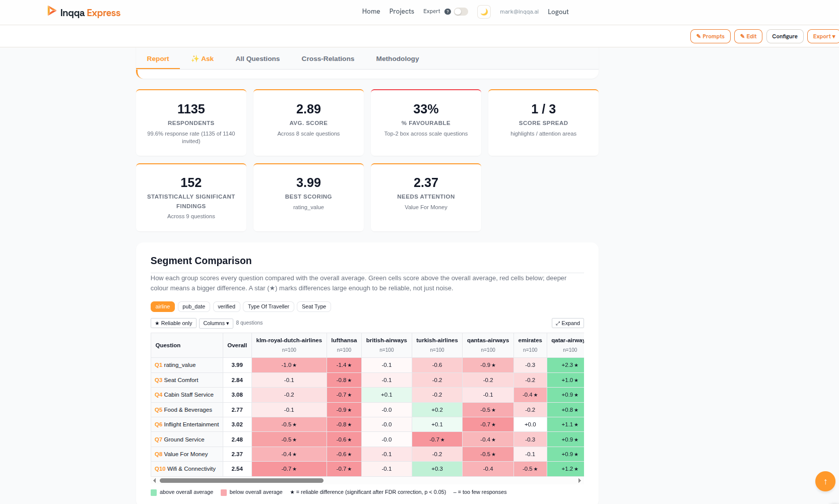Open the Columns dropdown
The height and width of the screenshot is (504, 839).
pos(216,324)
